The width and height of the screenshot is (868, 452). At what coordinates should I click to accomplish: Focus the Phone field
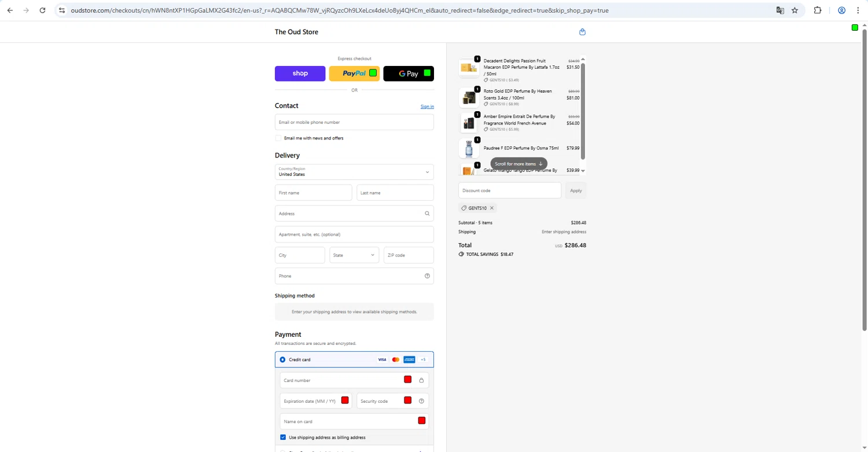point(354,276)
